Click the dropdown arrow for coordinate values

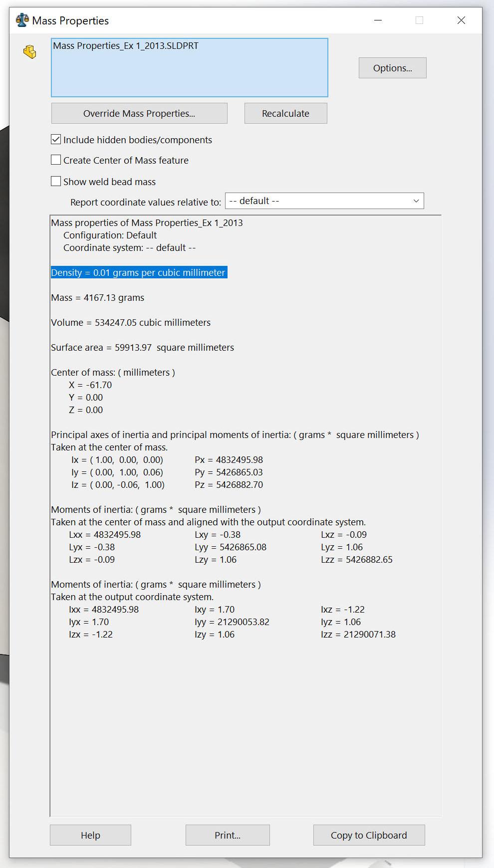pyautogui.click(x=416, y=201)
